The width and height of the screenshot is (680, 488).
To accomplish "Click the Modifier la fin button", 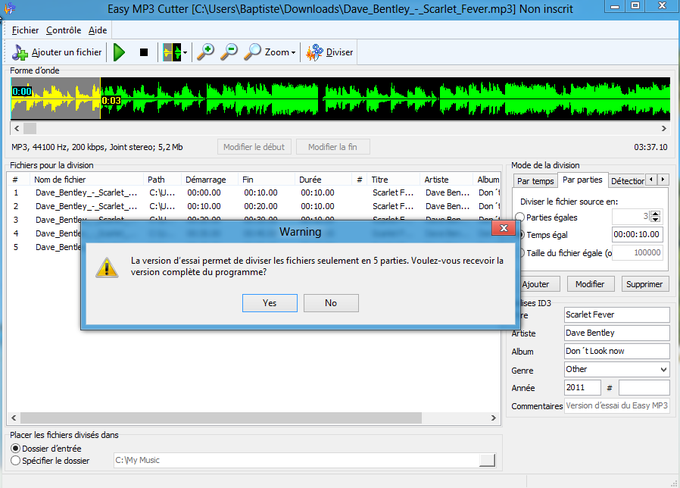I will (x=333, y=147).
